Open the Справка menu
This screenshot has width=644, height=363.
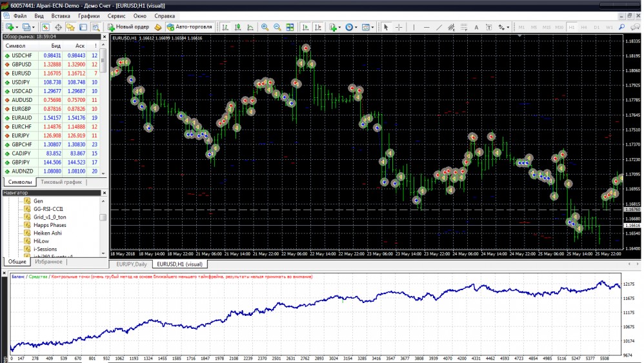coord(165,16)
